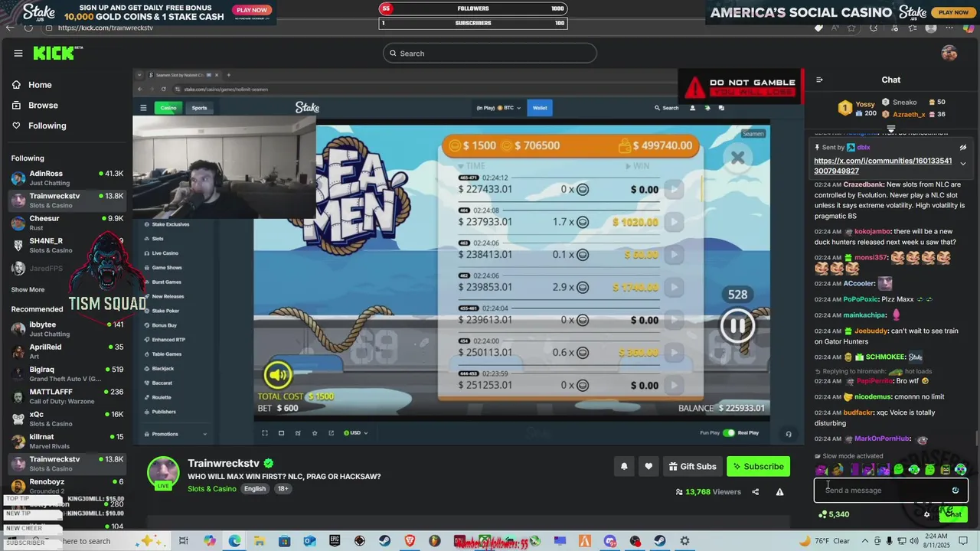Click Search in the Stake header
This screenshot has width=980, height=551.
pyautogui.click(x=666, y=108)
